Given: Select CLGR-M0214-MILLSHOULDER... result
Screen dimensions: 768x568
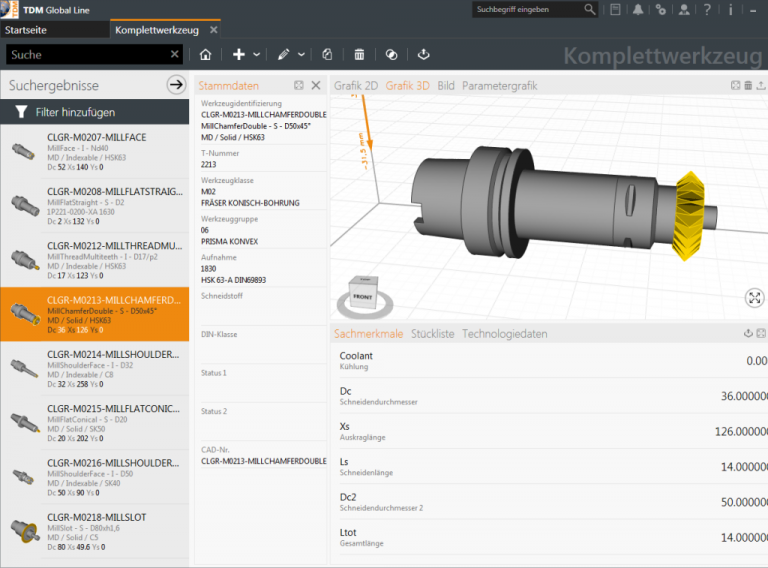Looking at the screenshot, I should click(x=95, y=368).
